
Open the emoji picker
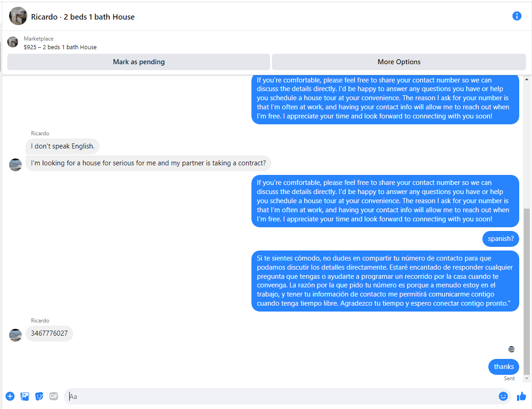pyautogui.click(x=503, y=396)
